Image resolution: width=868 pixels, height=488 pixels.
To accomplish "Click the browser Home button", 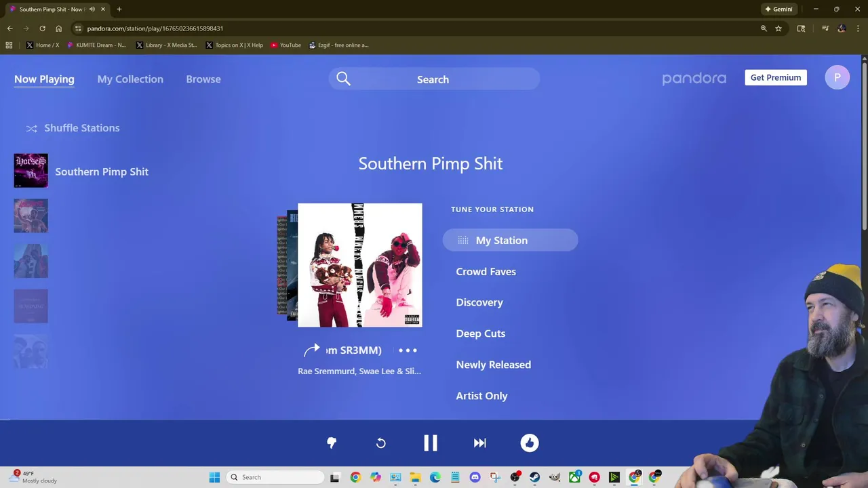I will [x=58, y=28].
